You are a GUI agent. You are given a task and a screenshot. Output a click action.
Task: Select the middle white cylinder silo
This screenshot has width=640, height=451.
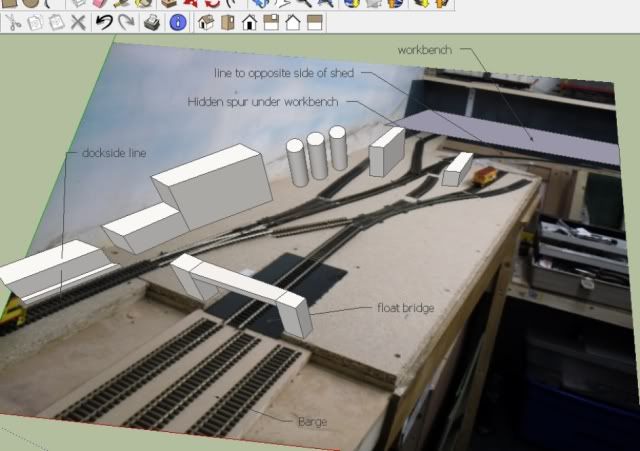pyautogui.click(x=317, y=156)
